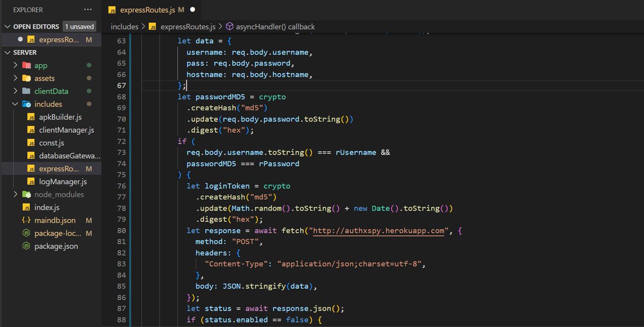Viewport: 644px width, 327px height.
Task: Click the M status badge beside maindb.json
Action: click(x=89, y=220)
